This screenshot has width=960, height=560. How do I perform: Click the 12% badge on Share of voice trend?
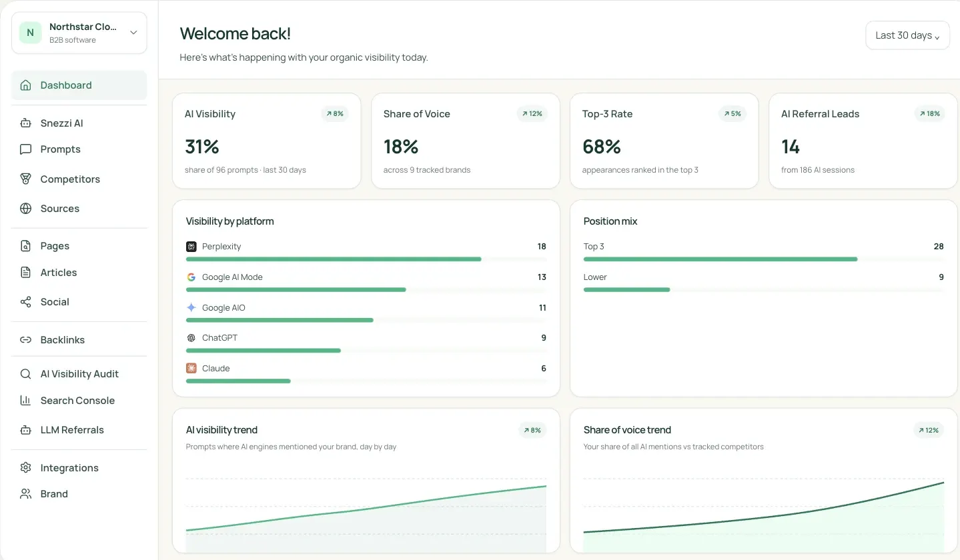929,431
